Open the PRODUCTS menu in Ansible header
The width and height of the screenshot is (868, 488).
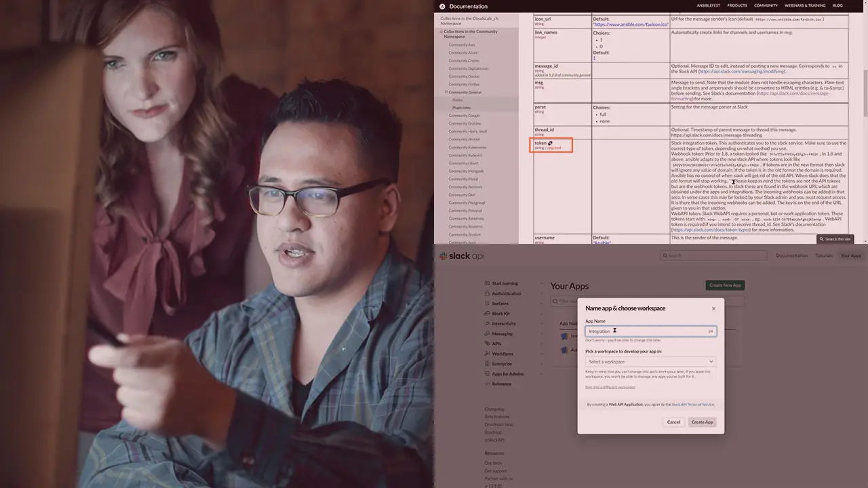[737, 5]
